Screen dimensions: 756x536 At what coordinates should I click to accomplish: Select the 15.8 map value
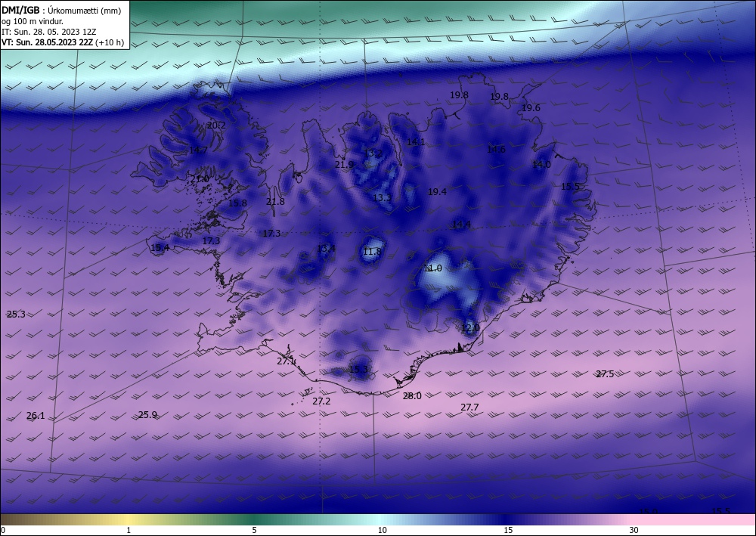coord(237,203)
